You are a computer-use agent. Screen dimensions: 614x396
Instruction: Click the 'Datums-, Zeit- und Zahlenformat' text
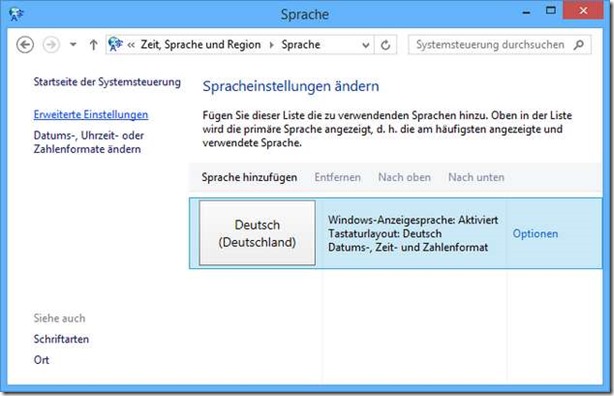click(x=408, y=247)
